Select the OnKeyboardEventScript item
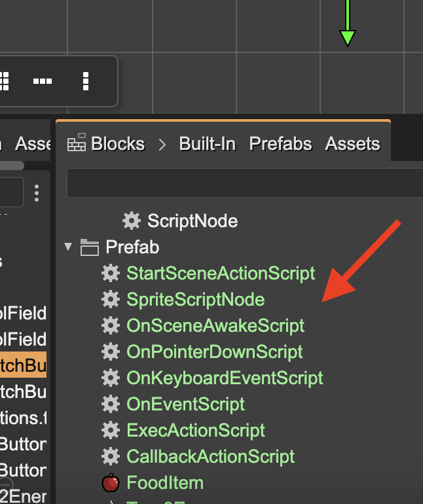This screenshot has width=423, height=504. 225,378
